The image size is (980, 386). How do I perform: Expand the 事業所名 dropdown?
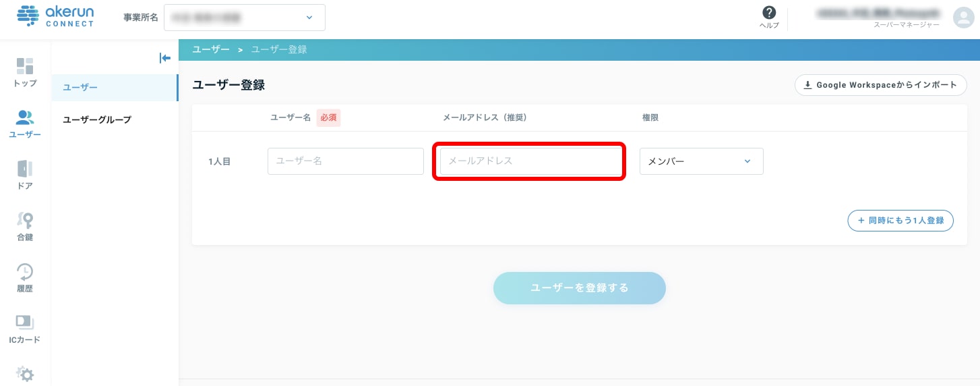244,18
